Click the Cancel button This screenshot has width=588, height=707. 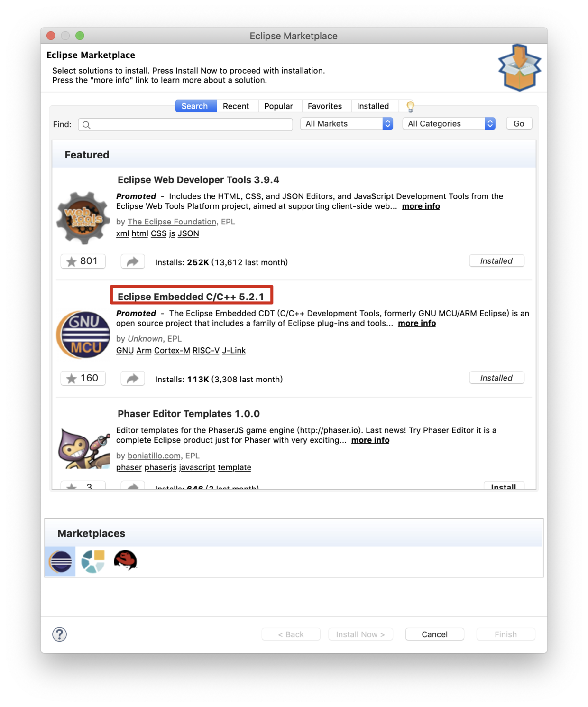click(435, 634)
